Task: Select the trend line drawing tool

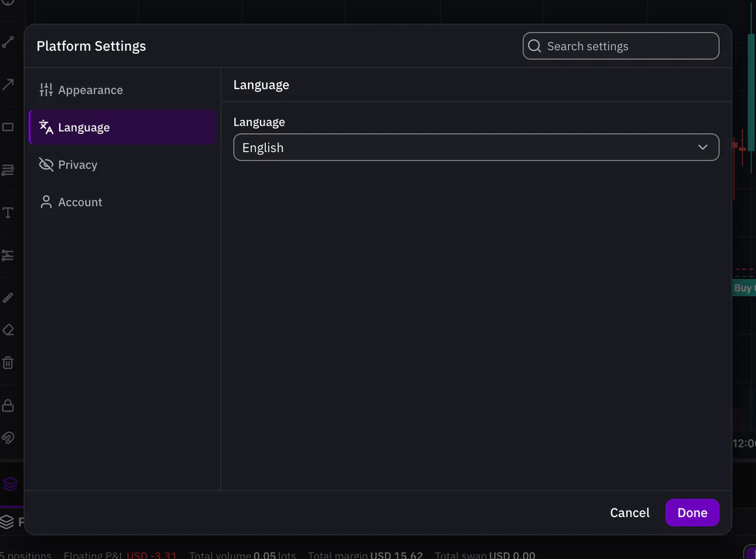Action: [x=8, y=42]
